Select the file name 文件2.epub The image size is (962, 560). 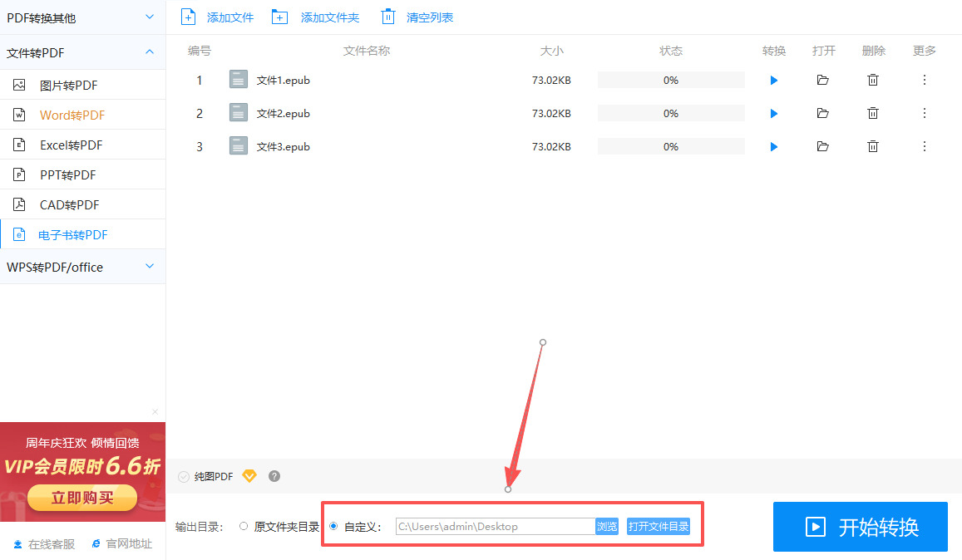click(283, 114)
